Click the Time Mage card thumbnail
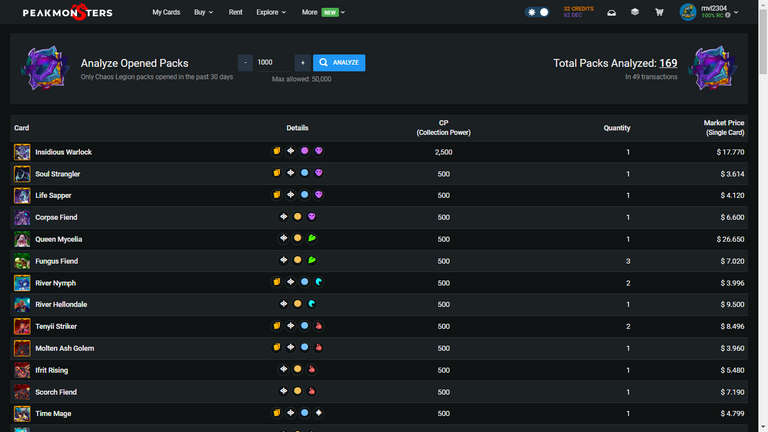Image resolution: width=768 pixels, height=432 pixels. (x=22, y=413)
